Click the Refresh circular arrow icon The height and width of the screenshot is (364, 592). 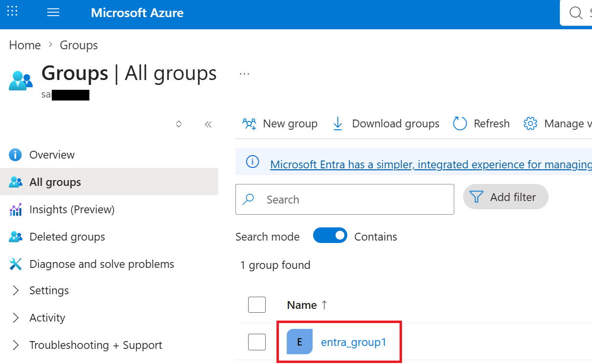[460, 124]
